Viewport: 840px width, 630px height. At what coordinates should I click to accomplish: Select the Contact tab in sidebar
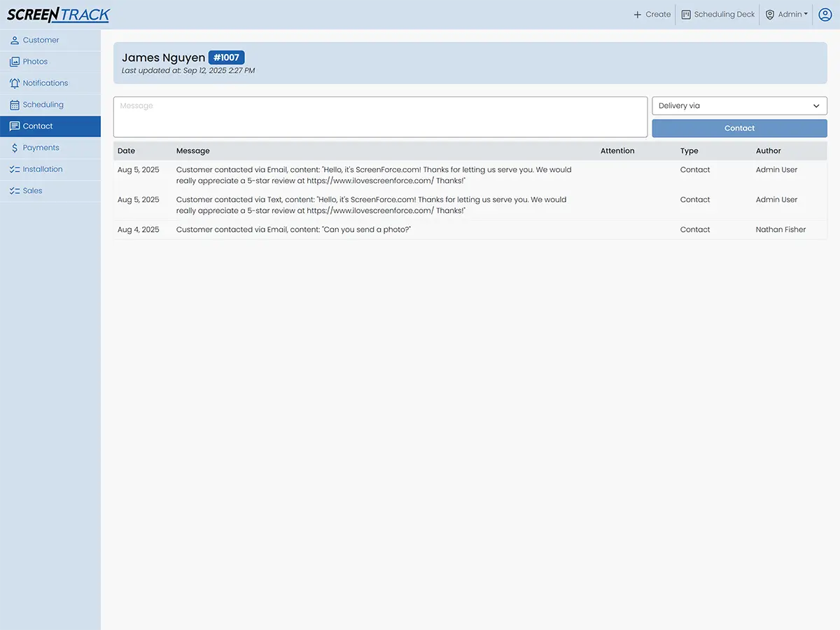[x=38, y=127]
